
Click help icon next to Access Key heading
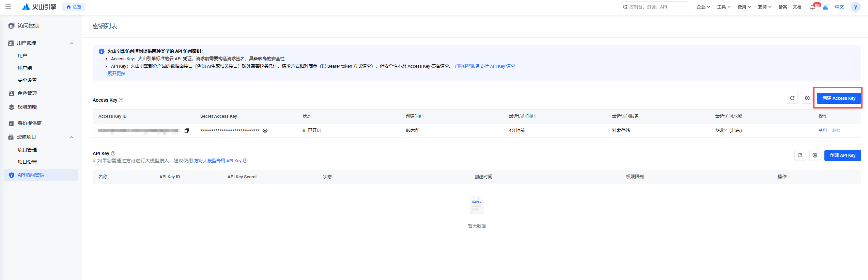(121, 100)
